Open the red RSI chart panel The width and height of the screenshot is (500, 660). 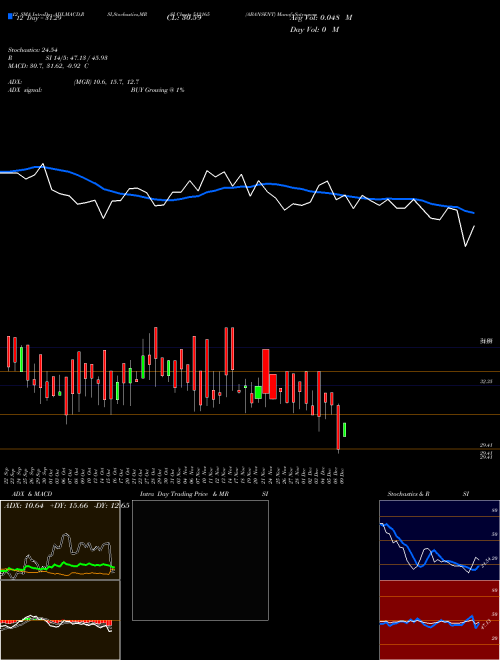tap(439, 620)
